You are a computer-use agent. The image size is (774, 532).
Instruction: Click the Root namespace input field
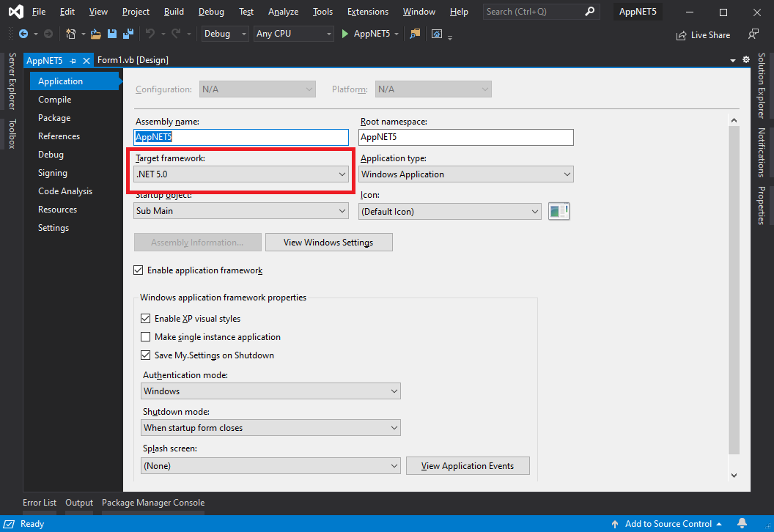tap(466, 137)
